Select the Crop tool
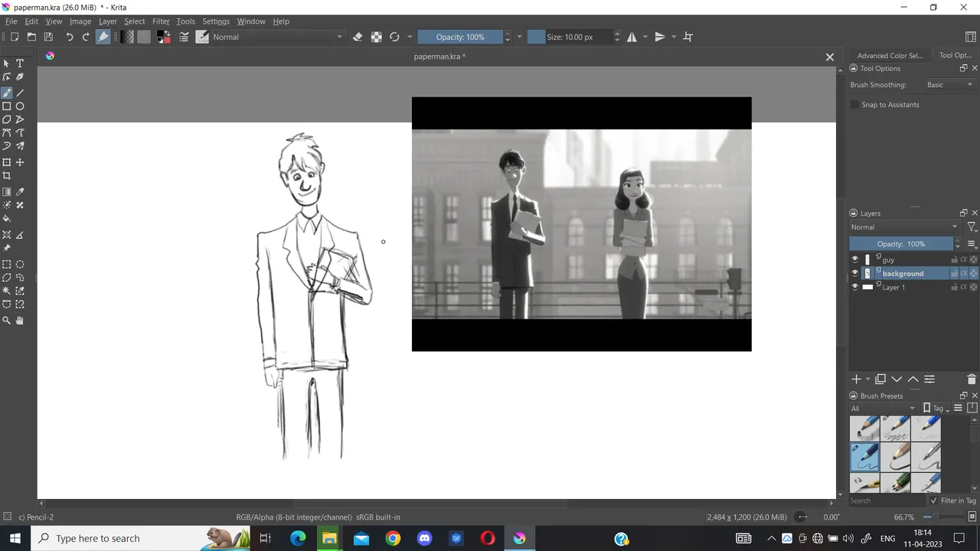Viewport: 980px width, 551px height. (x=6, y=176)
